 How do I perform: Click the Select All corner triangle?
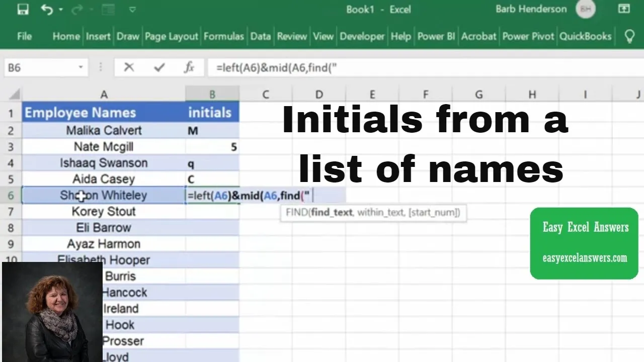14,95
